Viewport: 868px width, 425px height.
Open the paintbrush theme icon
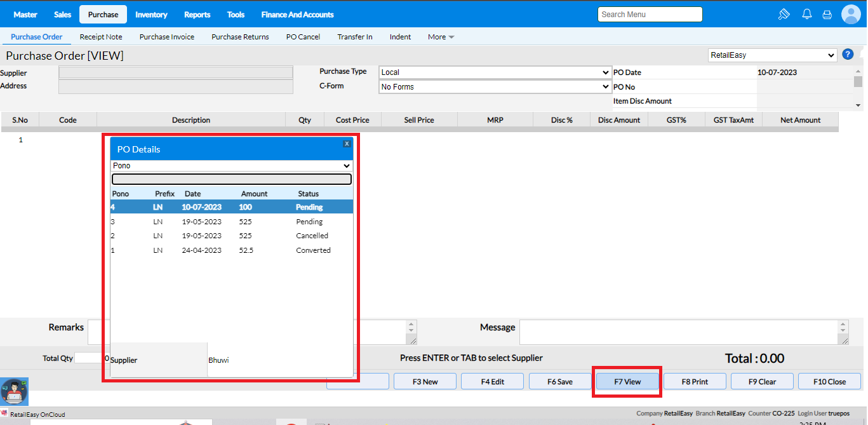click(x=784, y=14)
